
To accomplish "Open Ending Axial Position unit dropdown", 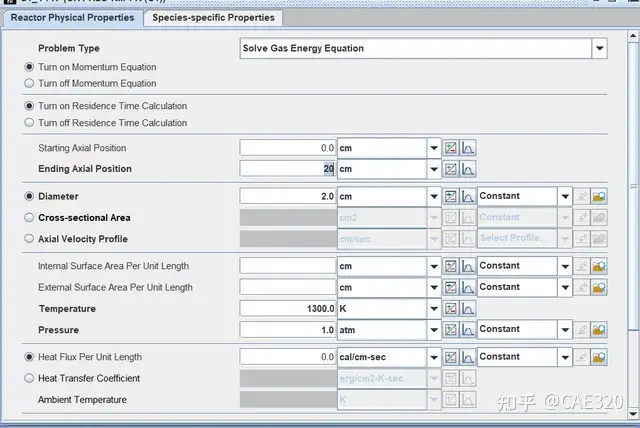I will coord(434,169).
